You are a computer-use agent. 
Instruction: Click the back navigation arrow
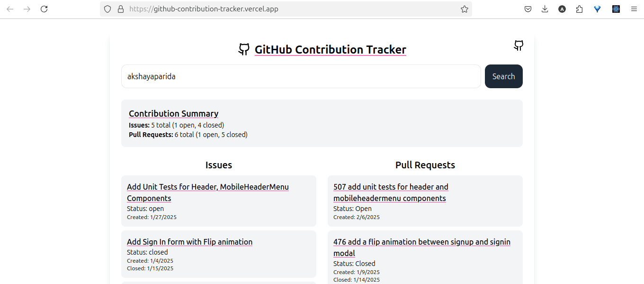click(x=10, y=9)
